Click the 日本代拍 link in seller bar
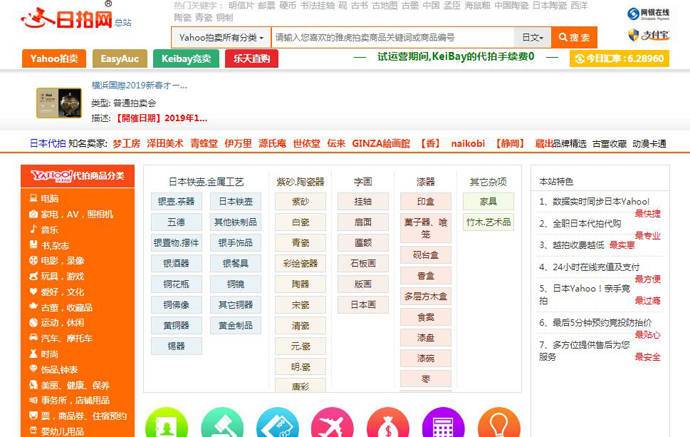Screen dimensions: 690x437 click(48, 143)
